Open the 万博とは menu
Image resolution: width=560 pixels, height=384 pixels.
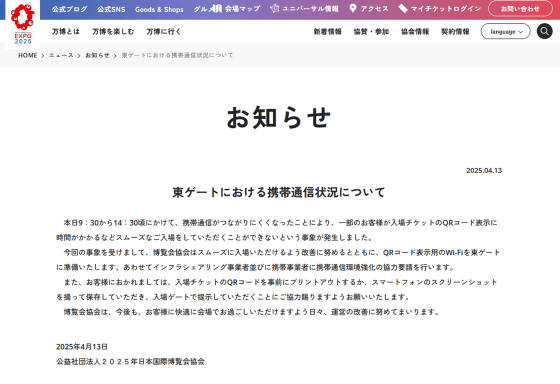coord(66,32)
